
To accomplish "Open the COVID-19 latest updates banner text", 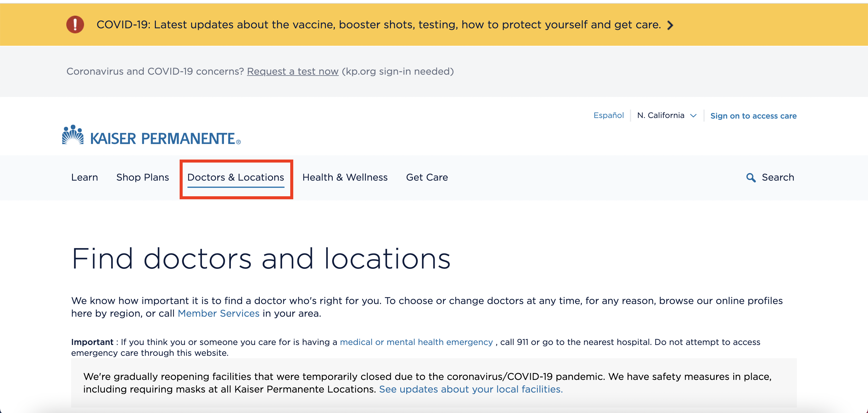I will pos(379,25).
